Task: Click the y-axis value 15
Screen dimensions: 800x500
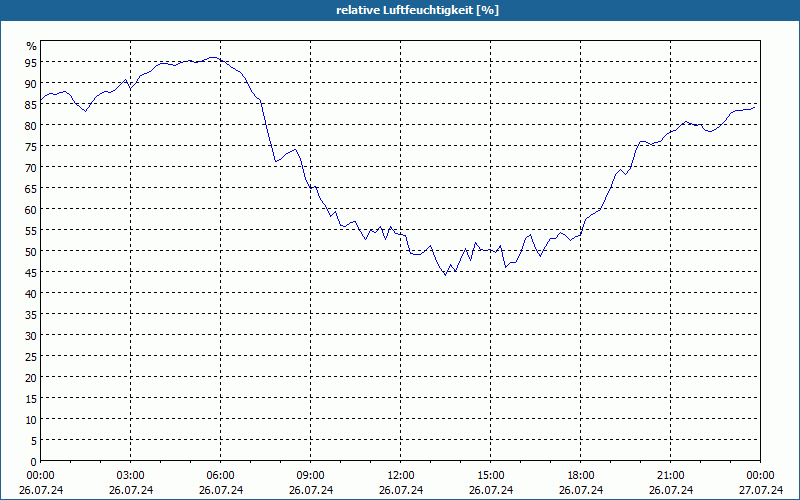Action: click(31, 398)
